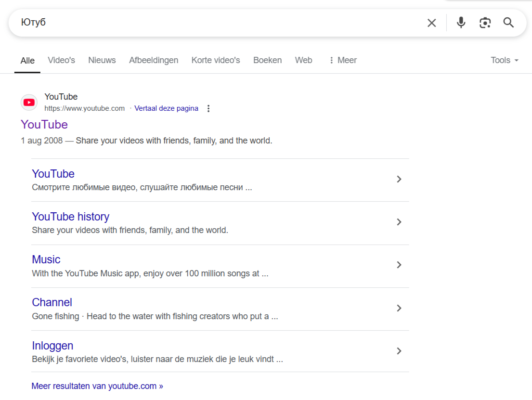Image resolution: width=532 pixels, height=400 pixels.
Task: Select the Alle tab
Action: coord(27,60)
